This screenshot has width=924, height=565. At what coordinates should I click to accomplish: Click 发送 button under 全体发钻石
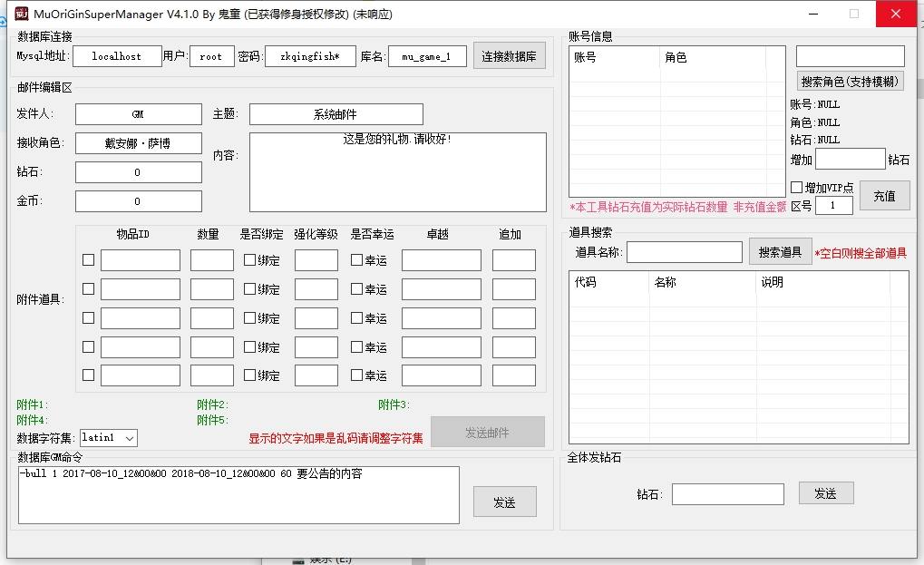[x=826, y=493]
